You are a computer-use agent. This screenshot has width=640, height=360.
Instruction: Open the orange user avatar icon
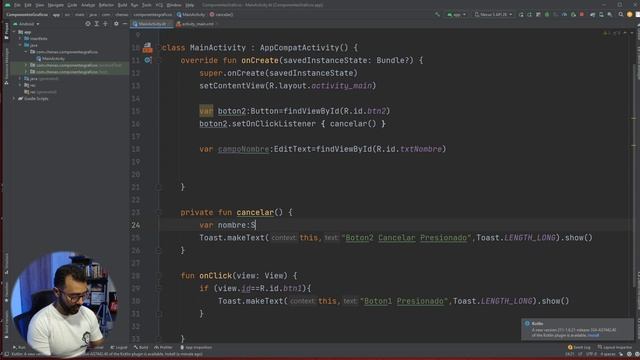coord(629,15)
